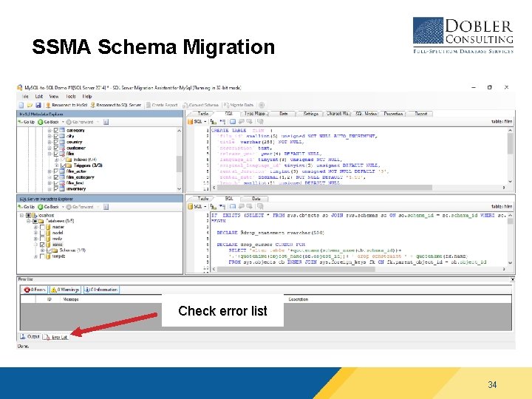The image size is (532, 399).
Task: Switch to the Type Mapping tab
Action: pos(256,114)
